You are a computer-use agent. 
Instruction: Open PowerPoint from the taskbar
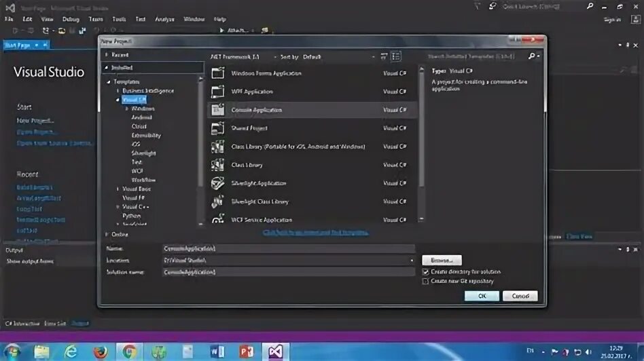coord(247,351)
